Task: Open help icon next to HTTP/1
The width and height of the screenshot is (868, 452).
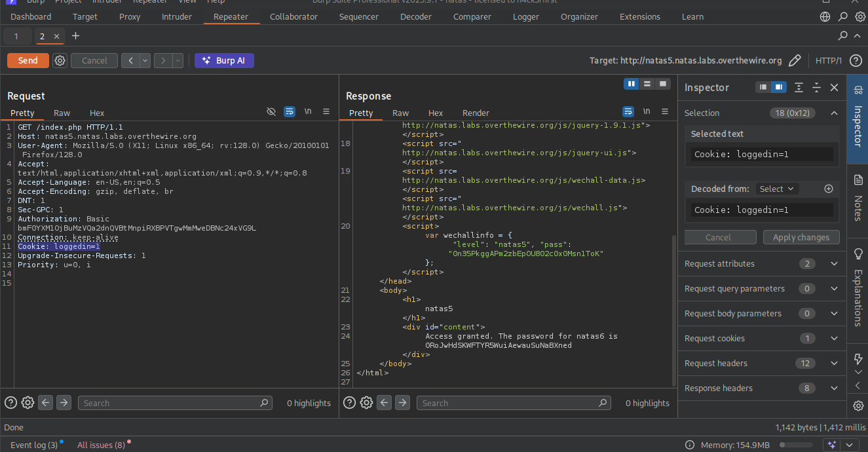Action: (x=856, y=60)
